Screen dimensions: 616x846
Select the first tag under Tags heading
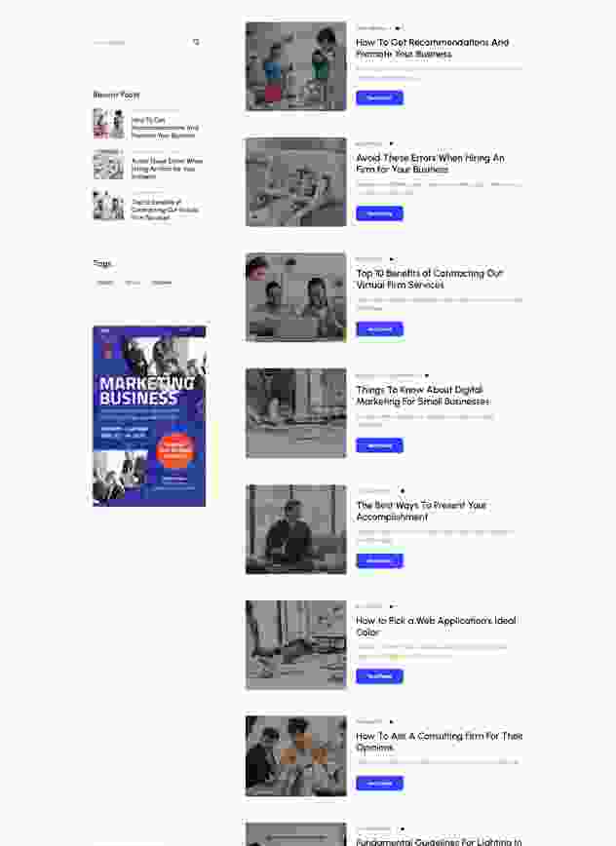click(x=104, y=283)
